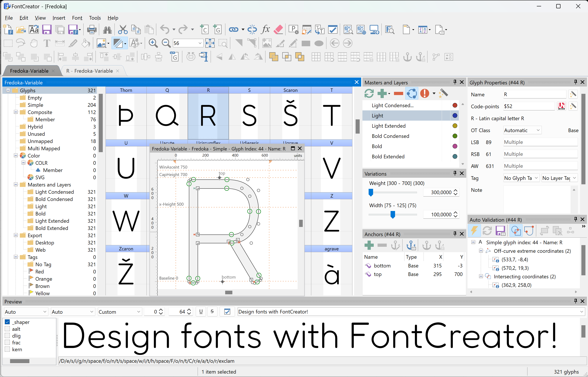The width and height of the screenshot is (588, 377).
Task: Zoom out on the glyph overview
Action: click(x=166, y=43)
